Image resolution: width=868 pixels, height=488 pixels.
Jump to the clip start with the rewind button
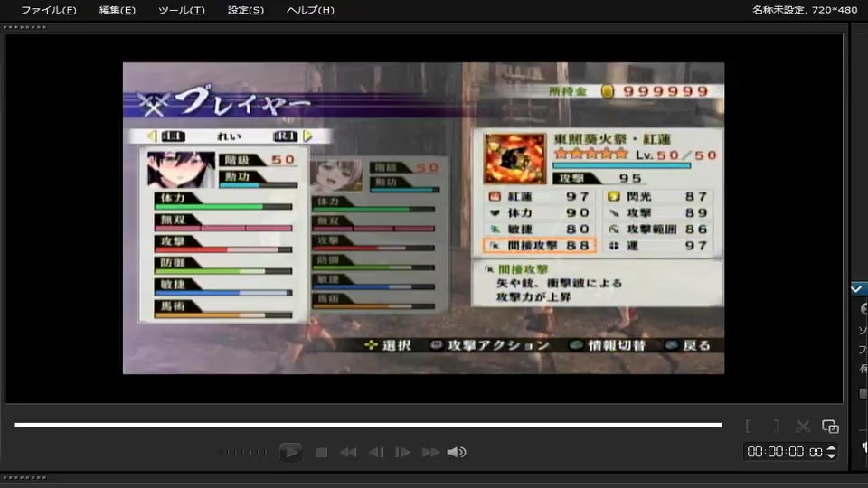tap(348, 453)
